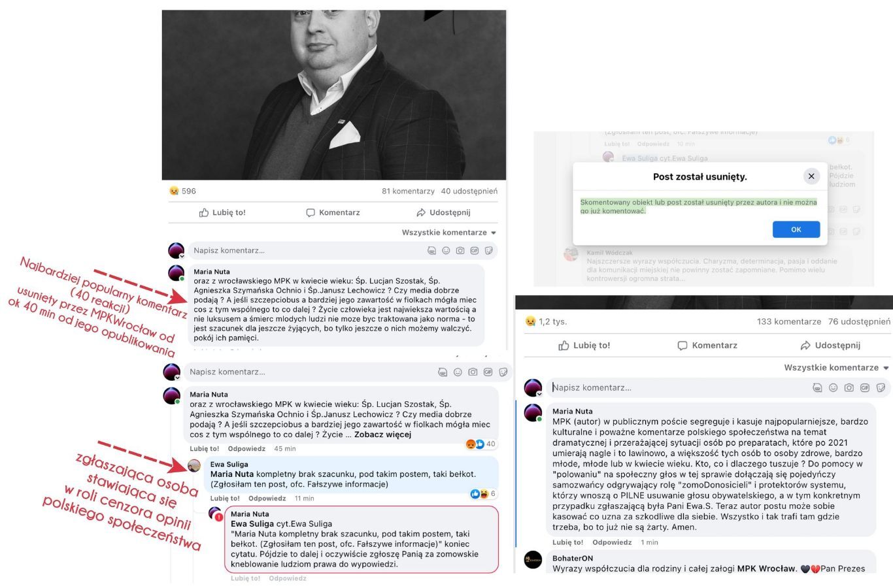Open the avatar profile switcher arrow beside the 133-komentarze comment box
Image resolution: width=893 pixels, height=588 pixels.
[x=539, y=394]
